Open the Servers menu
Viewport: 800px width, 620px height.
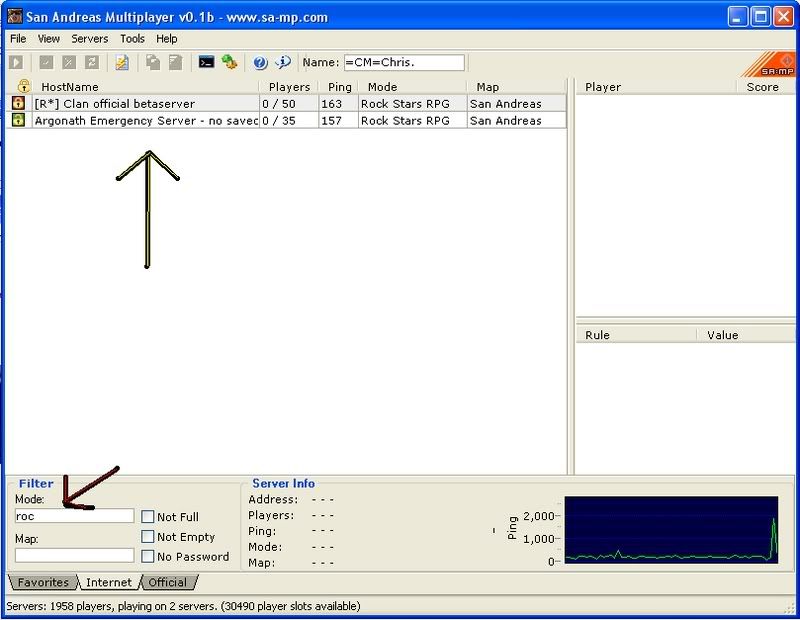click(90, 39)
